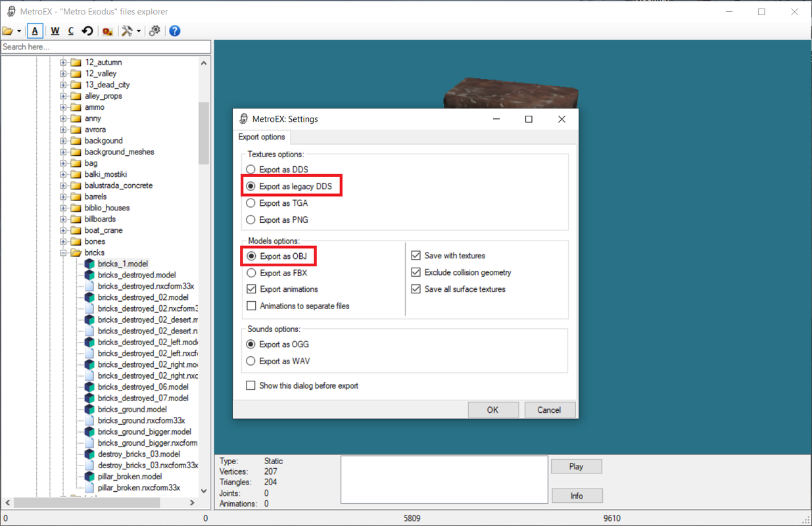This screenshot has height=526, width=812.
Task: Click the Play button
Action: point(577,466)
